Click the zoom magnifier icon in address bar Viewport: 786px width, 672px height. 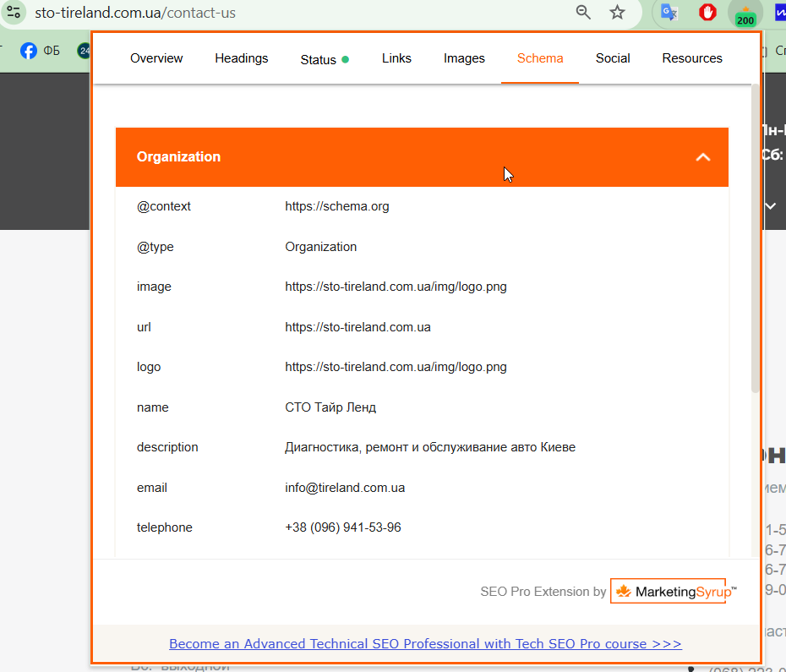click(583, 12)
